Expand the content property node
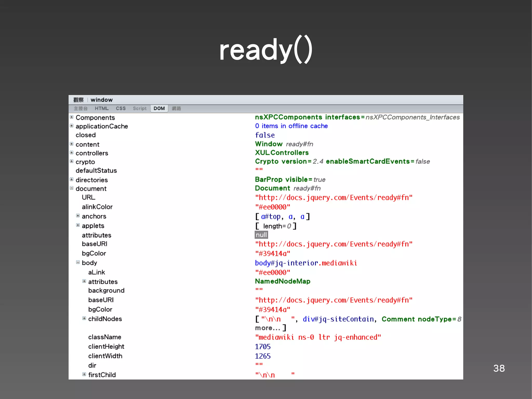532x399 pixels. click(x=71, y=144)
